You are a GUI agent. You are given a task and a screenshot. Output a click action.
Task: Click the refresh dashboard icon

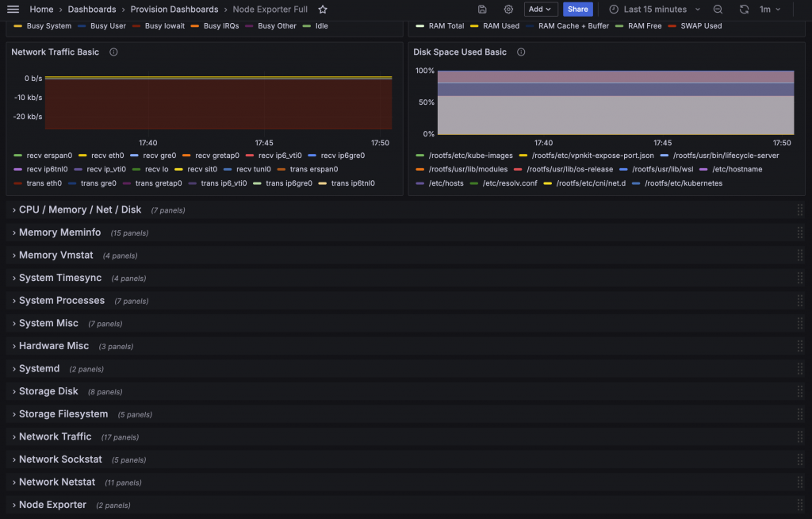[x=744, y=10]
